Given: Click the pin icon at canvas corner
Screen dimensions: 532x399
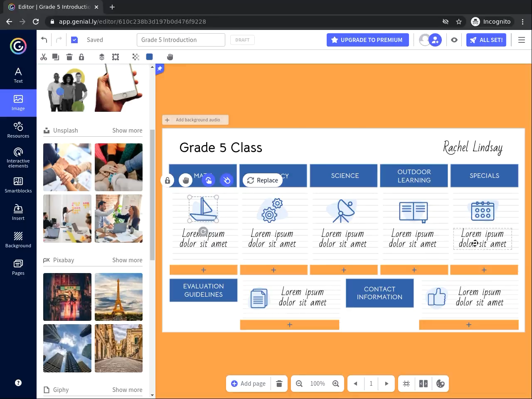Looking at the screenshot, I should [x=160, y=69].
